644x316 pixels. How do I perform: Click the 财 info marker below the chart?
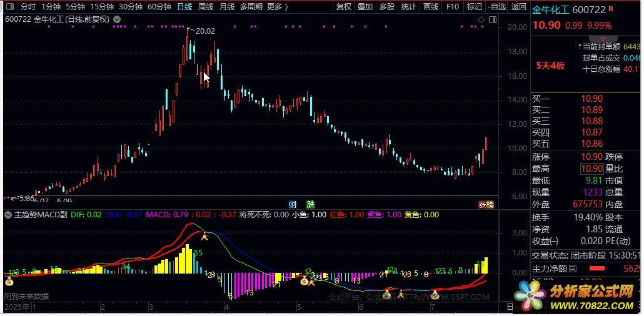[x=293, y=204]
